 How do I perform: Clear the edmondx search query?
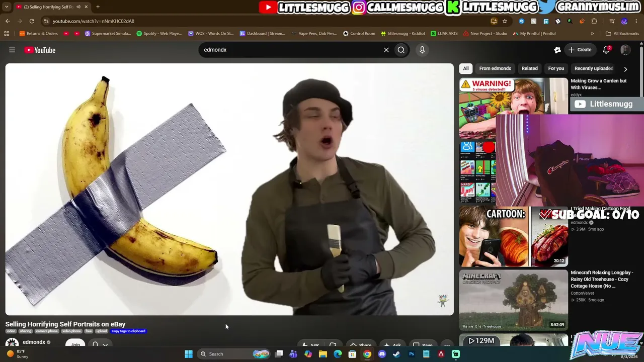[x=386, y=50]
